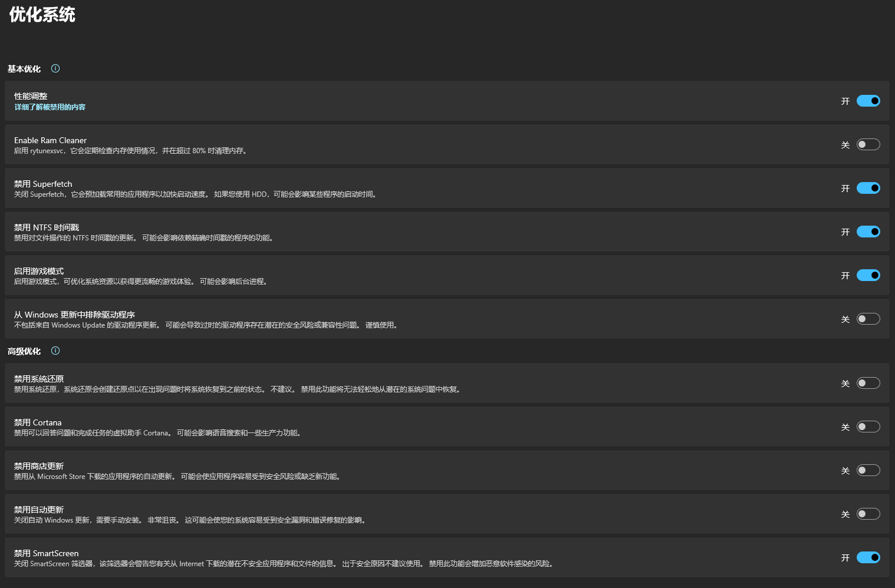Enable the 禁用自动更新 toggle

868,514
